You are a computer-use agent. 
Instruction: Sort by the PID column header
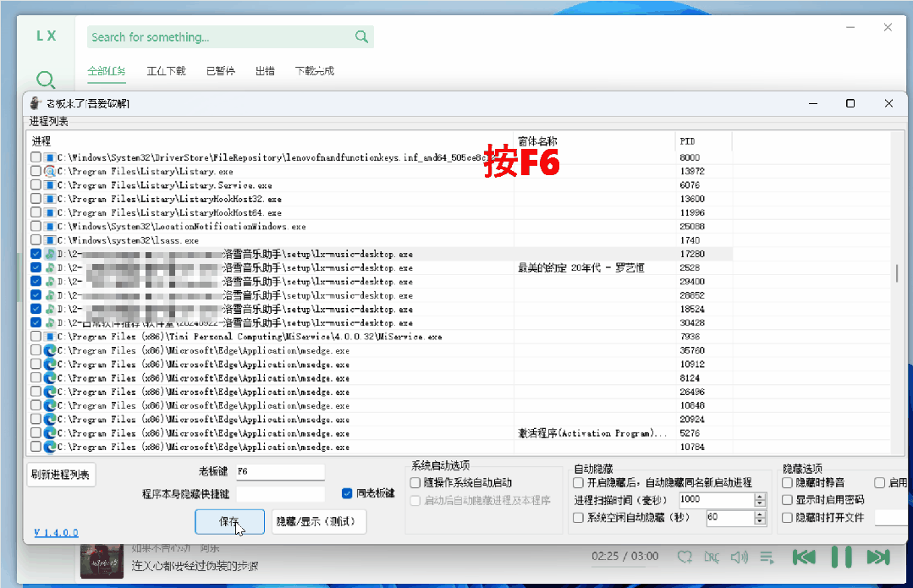703,141
